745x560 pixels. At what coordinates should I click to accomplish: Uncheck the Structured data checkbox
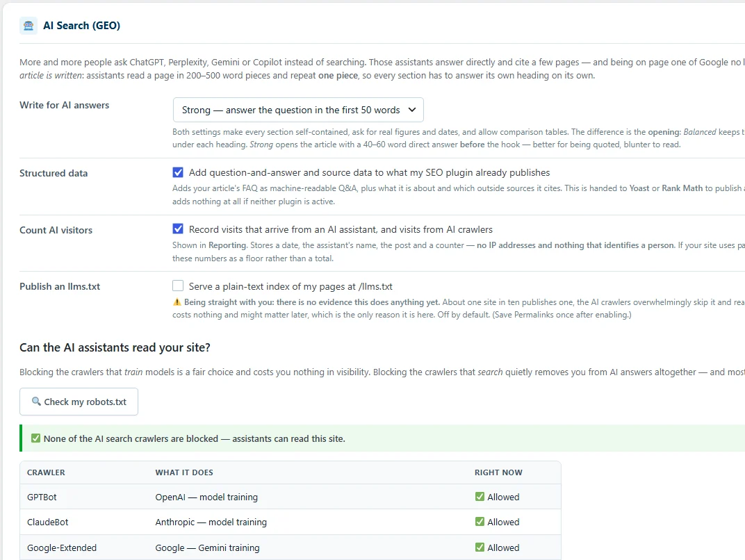click(x=178, y=172)
